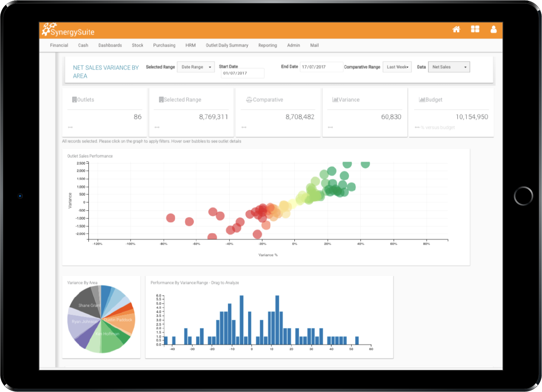
Task: Open the user profile icon
Action: tap(493, 29)
